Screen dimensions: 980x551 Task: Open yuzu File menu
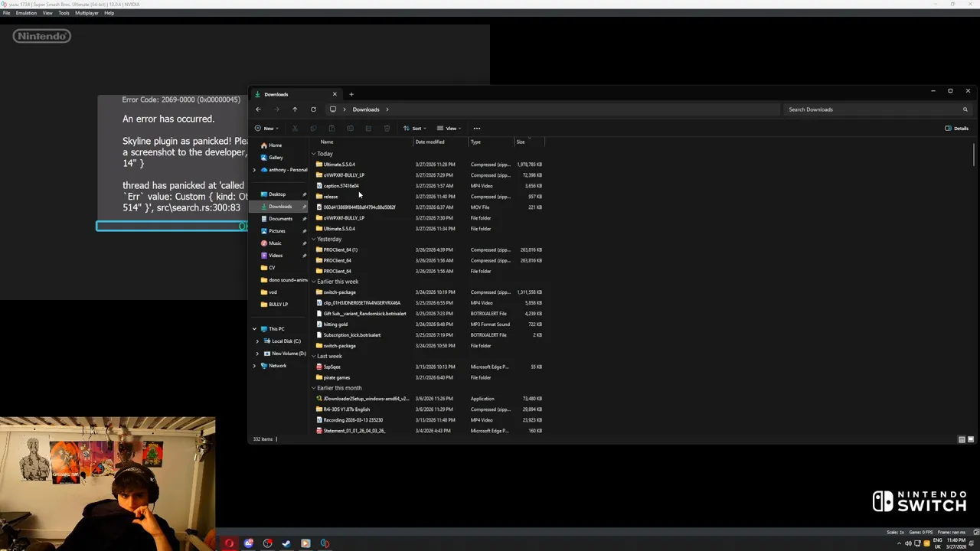click(x=7, y=13)
